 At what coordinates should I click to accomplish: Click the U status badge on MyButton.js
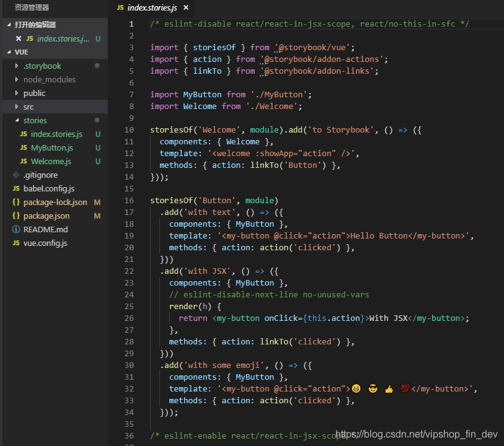click(x=98, y=147)
